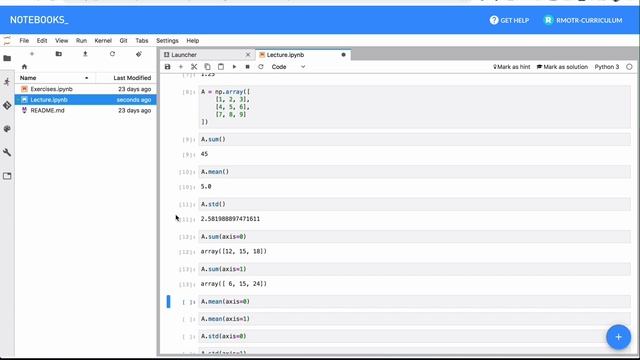Click the upload files icon
Screen dimensions: 640x360
click(x=85, y=54)
